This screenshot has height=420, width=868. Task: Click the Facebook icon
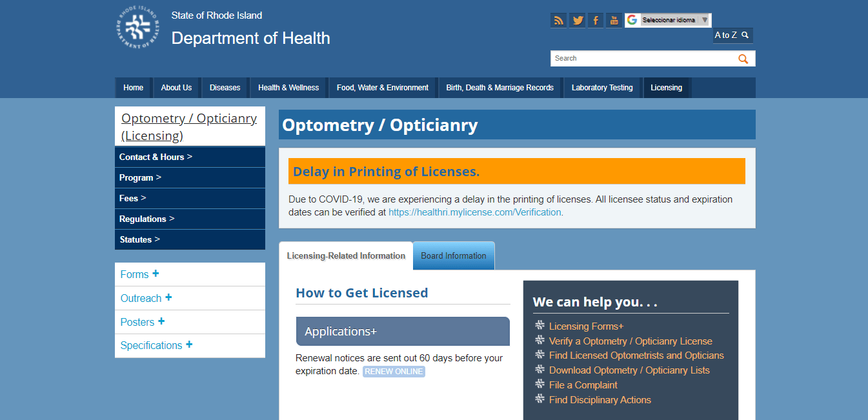coord(596,20)
